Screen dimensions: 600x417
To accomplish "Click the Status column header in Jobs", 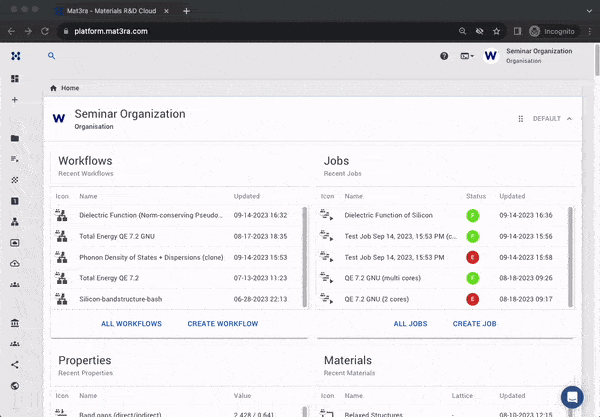I will 476,196.
